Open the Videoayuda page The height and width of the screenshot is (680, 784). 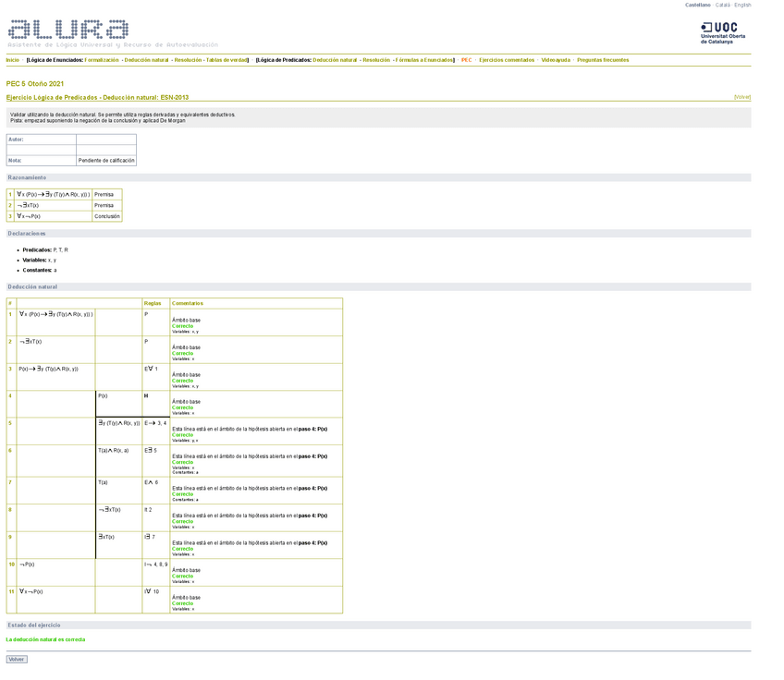[x=555, y=60]
